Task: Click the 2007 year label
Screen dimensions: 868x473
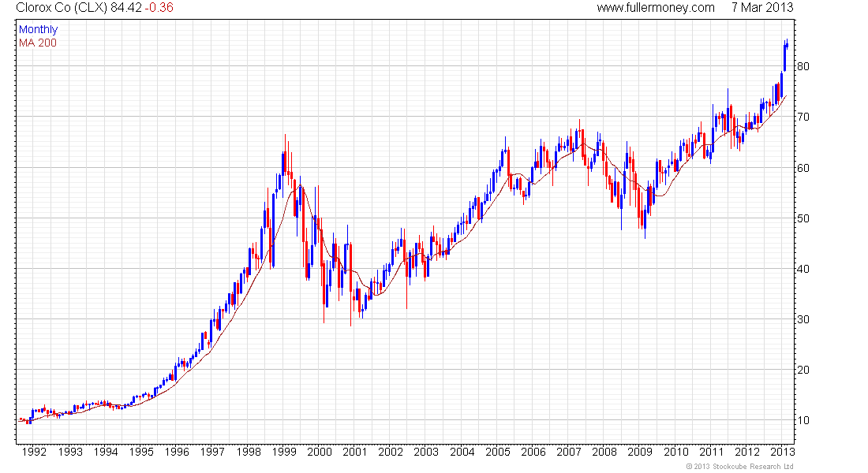Action: click(x=568, y=452)
